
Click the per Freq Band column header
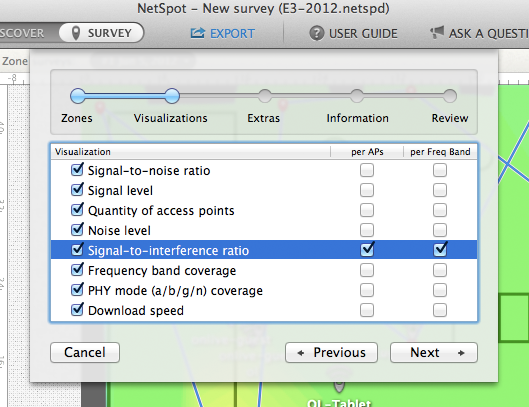coord(440,152)
